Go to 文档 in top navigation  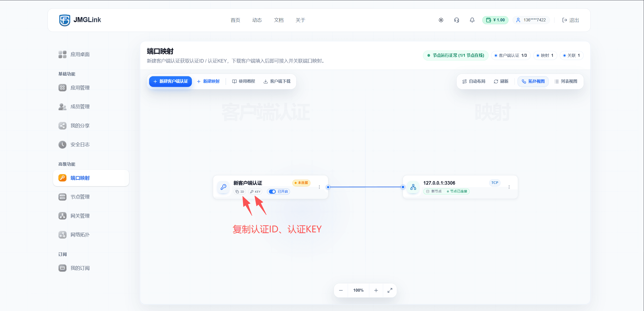279,20
